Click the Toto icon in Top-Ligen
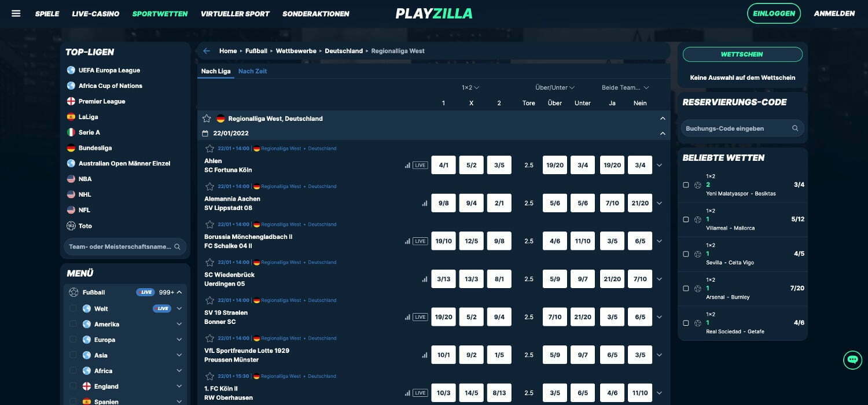Image resolution: width=868 pixels, height=405 pixels. tap(71, 226)
